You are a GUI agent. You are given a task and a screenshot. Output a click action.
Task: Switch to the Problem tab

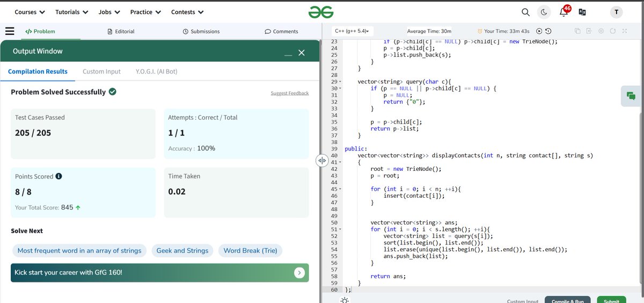(x=40, y=31)
